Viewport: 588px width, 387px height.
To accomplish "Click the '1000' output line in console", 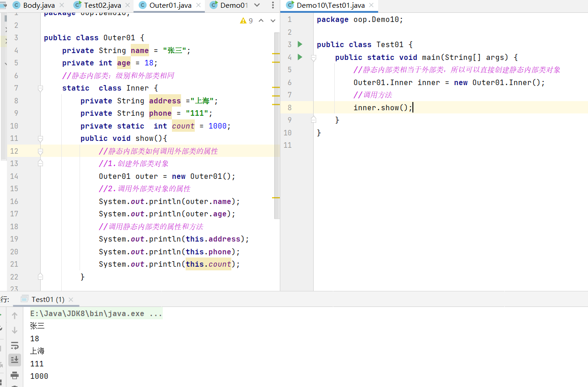I will click(x=39, y=376).
